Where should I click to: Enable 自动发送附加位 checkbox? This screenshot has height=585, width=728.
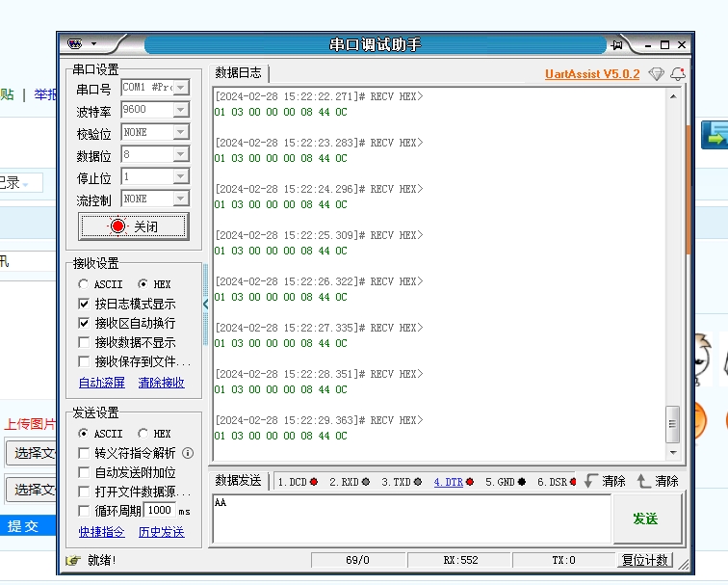point(84,472)
